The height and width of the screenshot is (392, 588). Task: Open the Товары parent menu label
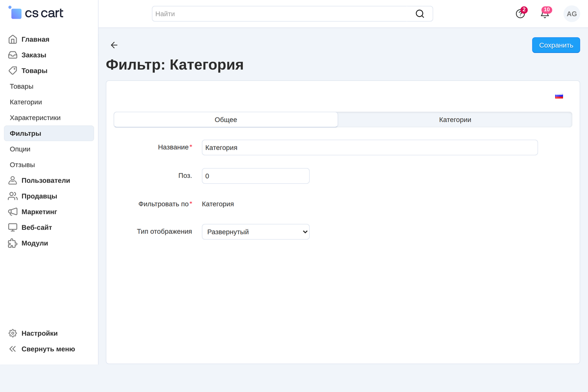point(34,71)
